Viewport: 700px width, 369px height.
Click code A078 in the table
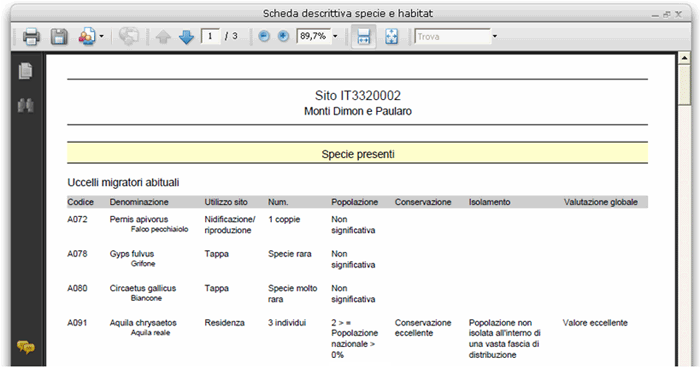77,254
